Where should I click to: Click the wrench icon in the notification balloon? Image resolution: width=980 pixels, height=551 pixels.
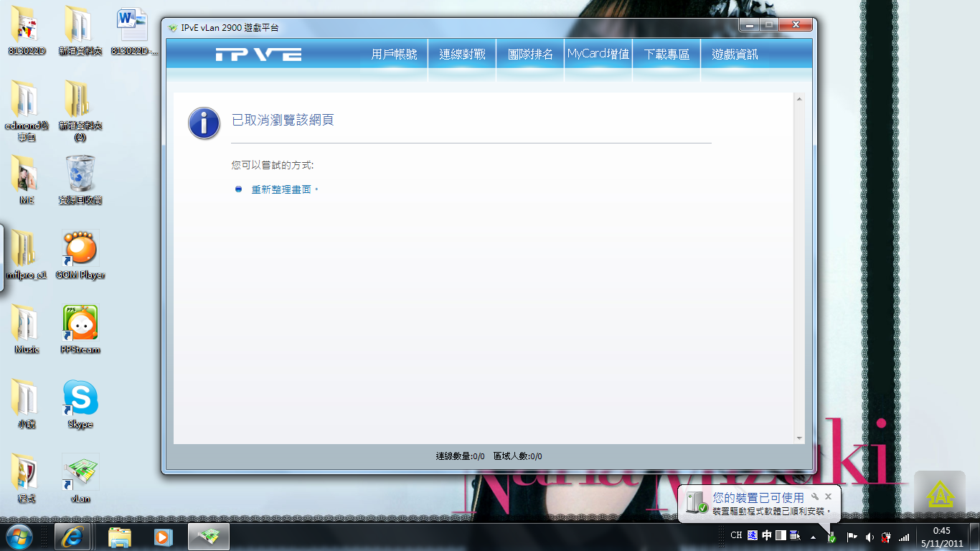[x=815, y=496]
